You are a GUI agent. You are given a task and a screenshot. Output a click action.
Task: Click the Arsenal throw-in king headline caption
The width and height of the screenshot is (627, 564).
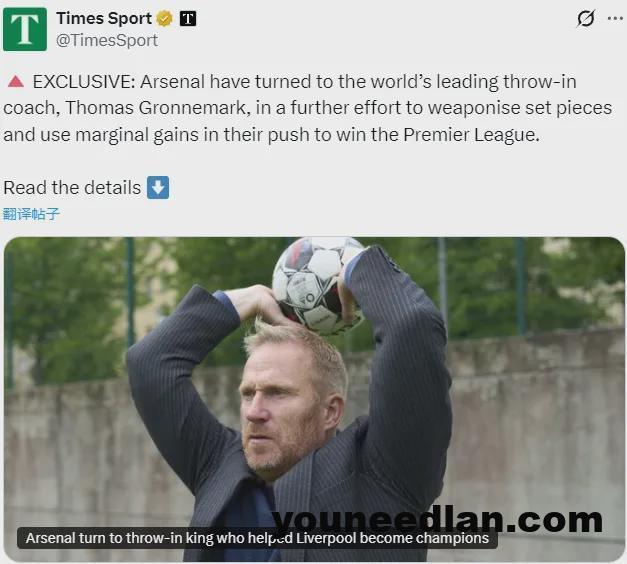point(257,538)
